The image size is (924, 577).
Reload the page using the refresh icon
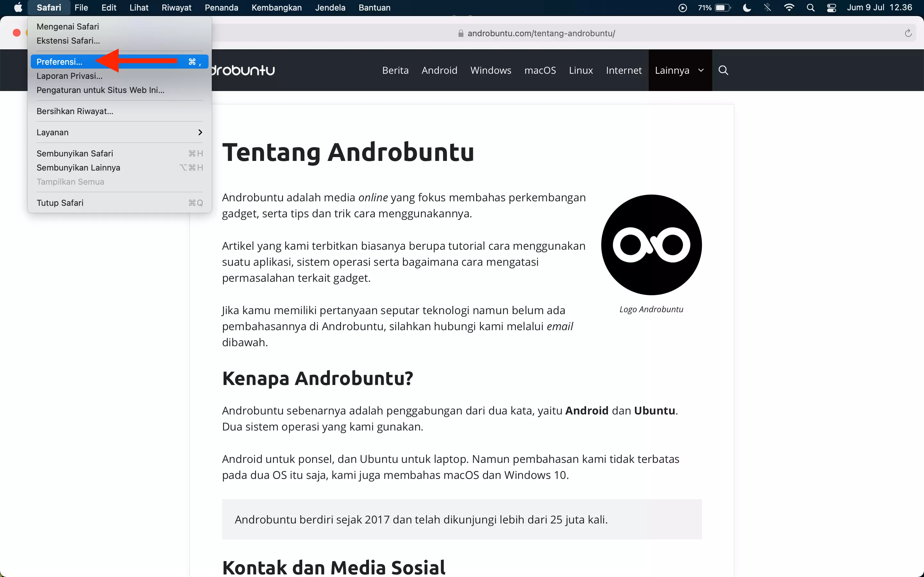(x=908, y=33)
